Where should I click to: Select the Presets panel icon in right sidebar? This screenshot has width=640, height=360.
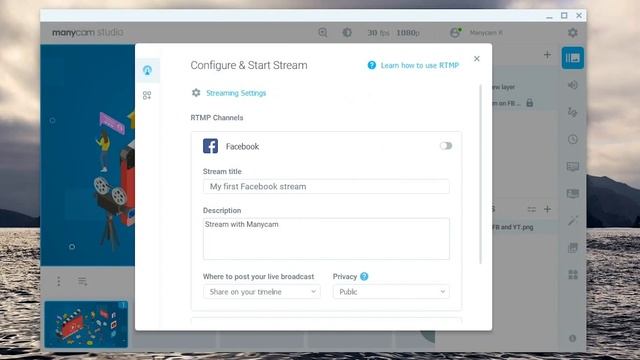pos(573,58)
